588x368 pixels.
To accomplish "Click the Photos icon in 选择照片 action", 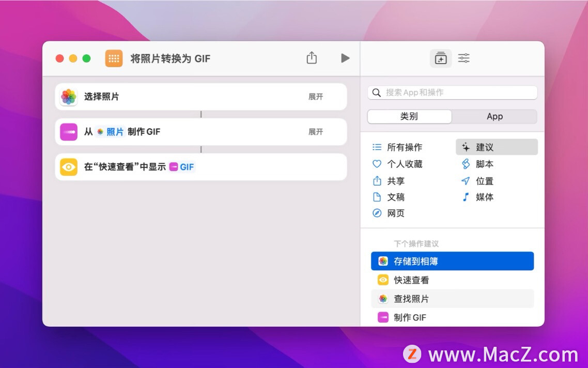I will [x=69, y=97].
